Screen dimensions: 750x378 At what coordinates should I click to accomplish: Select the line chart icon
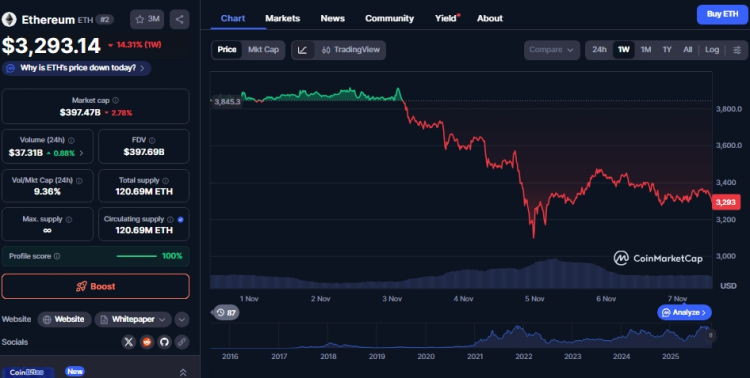[x=302, y=50]
